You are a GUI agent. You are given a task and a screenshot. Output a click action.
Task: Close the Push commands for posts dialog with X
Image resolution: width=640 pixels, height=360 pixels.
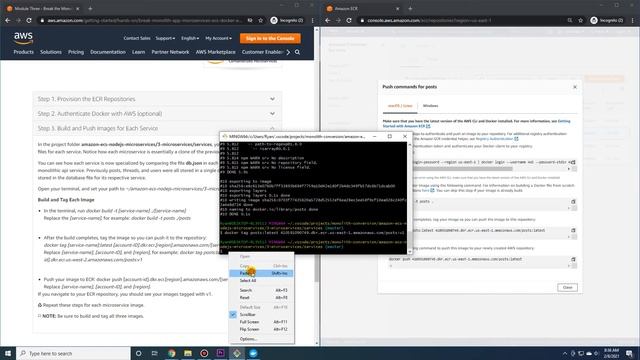click(575, 87)
